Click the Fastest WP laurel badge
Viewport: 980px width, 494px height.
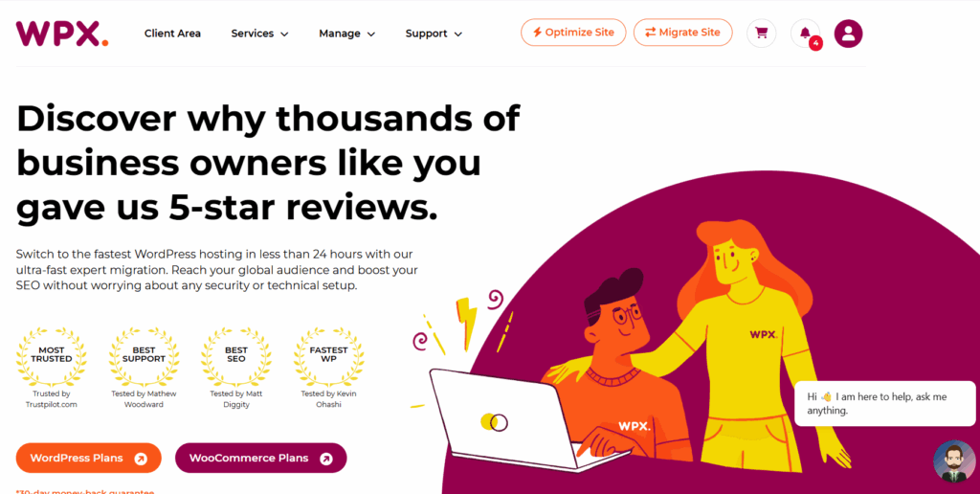coord(329,356)
